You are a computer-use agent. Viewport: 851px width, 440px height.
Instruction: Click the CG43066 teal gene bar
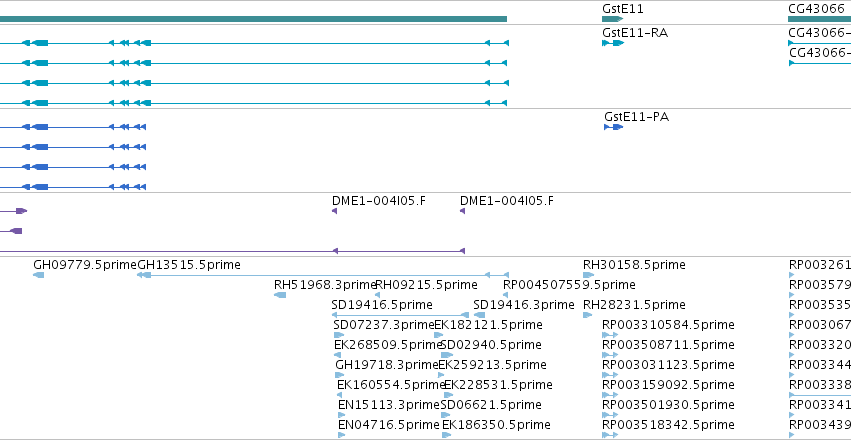pyautogui.click(x=820, y=19)
